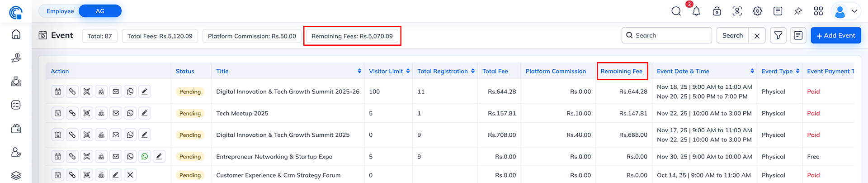The width and height of the screenshot is (868, 183).
Task: Click the Add Event button
Action: click(x=835, y=35)
